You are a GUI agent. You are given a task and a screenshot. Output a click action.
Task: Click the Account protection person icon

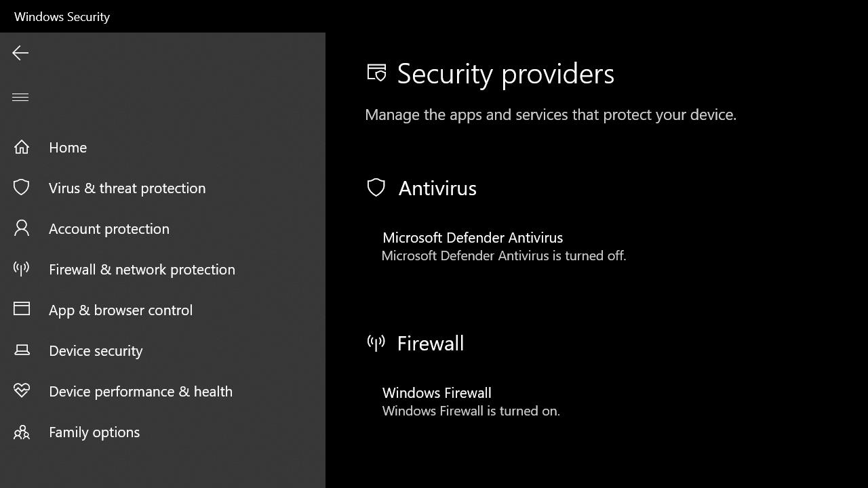(22, 228)
